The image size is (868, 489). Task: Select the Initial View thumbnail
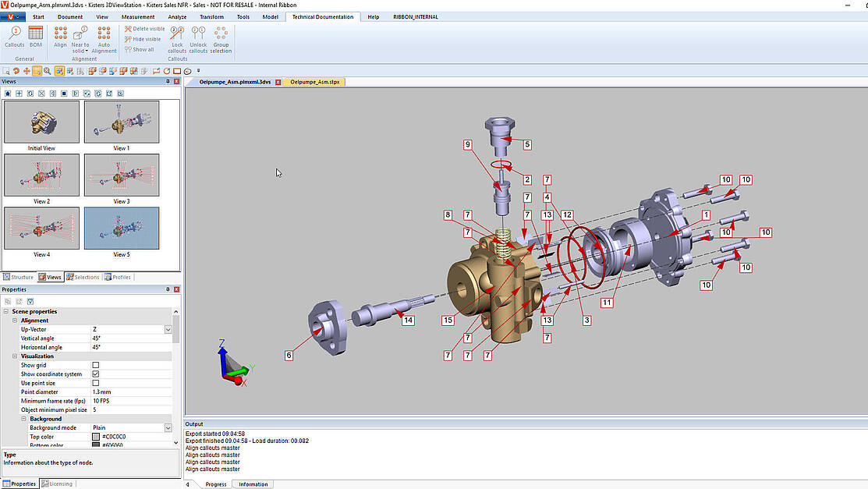[41, 122]
